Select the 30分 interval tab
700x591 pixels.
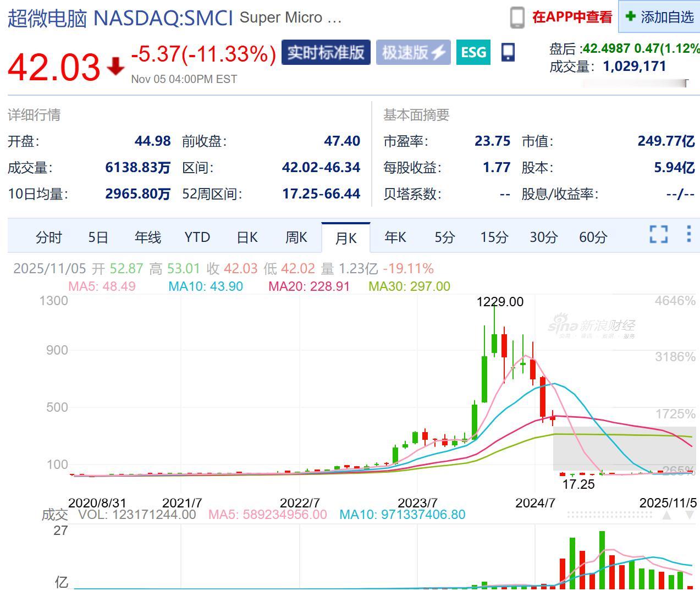click(543, 237)
